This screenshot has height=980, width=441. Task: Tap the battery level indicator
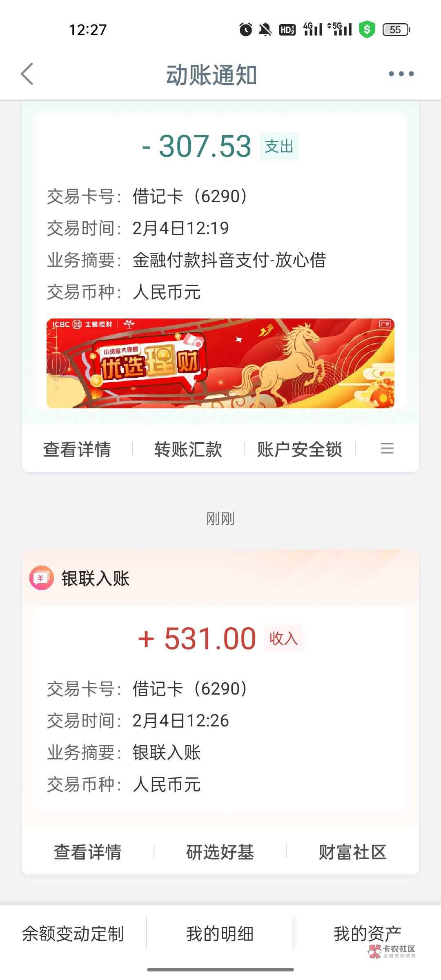point(396,29)
